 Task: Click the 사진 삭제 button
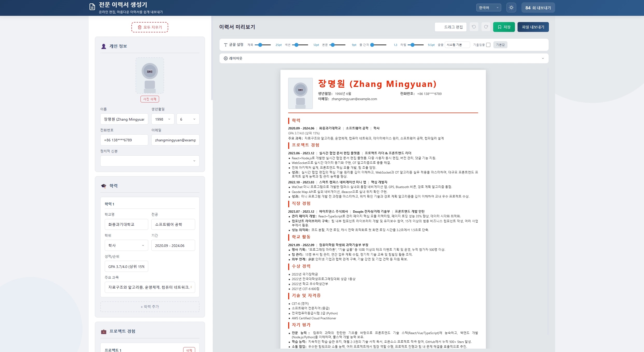(x=150, y=99)
